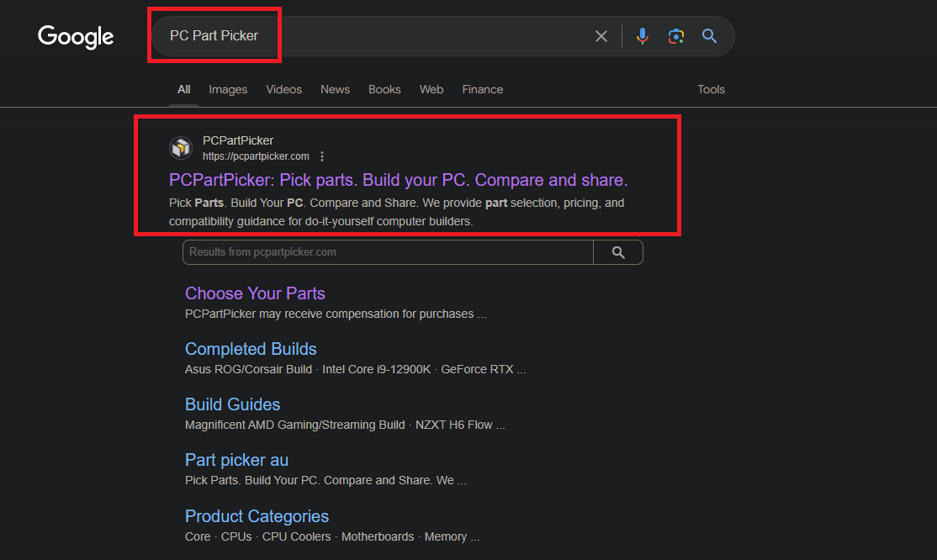Click the Google logo
Image resolution: width=937 pixels, height=560 pixels.
76,37
